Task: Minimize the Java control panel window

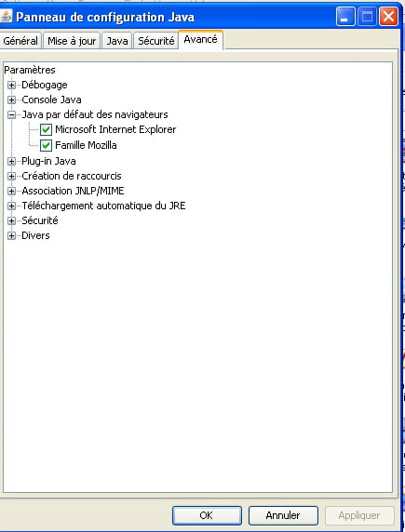Action: 345,17
